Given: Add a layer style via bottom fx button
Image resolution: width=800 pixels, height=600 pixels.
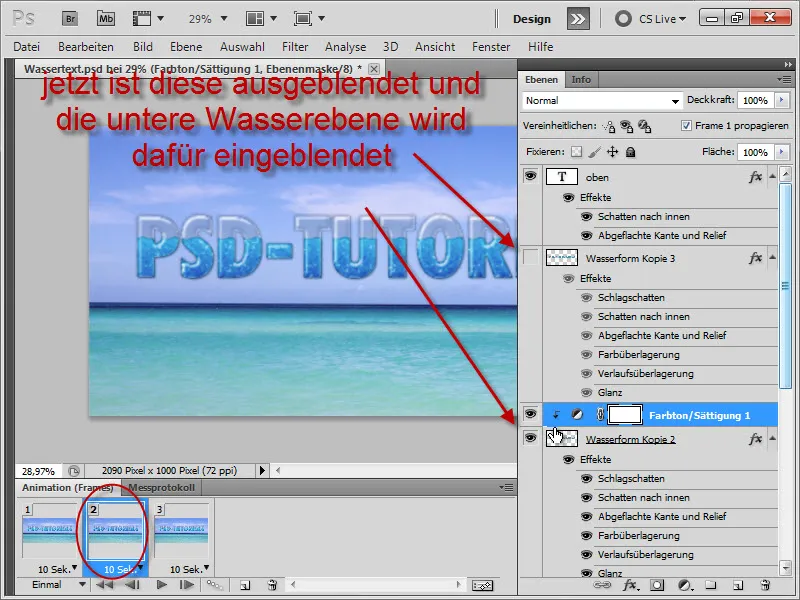Looking at the screenshot, I should pyautogui.click(x=631, y=585).
